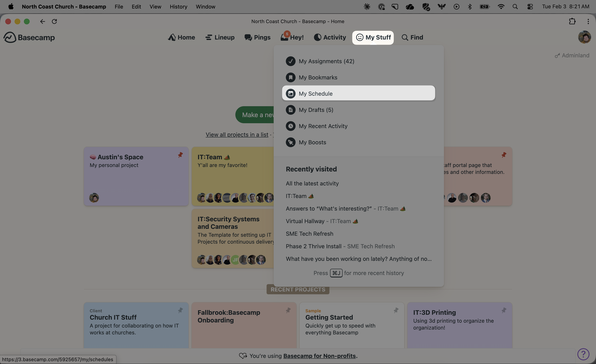This screenshot has width=596, height=364.
Task: Open the Basecamp for Non-profits link
Action: [x=319, y=356]
